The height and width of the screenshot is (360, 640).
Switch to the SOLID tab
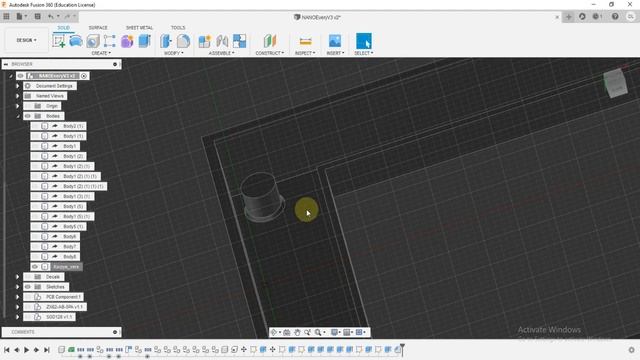tap(63, 28)
